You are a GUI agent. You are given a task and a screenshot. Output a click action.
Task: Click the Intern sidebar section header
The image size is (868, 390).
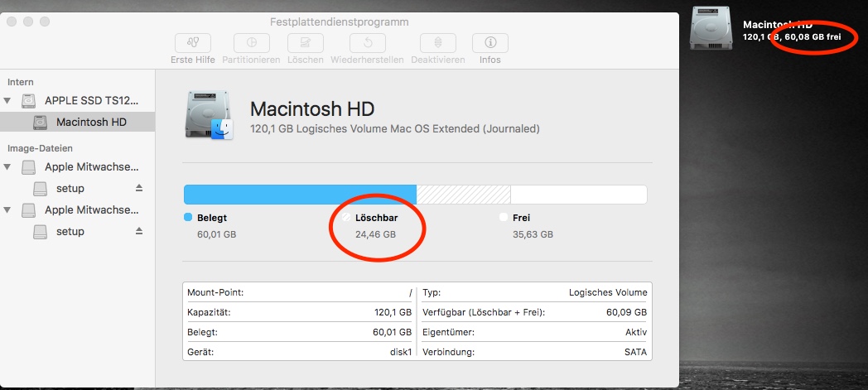(x=21, y=82)
